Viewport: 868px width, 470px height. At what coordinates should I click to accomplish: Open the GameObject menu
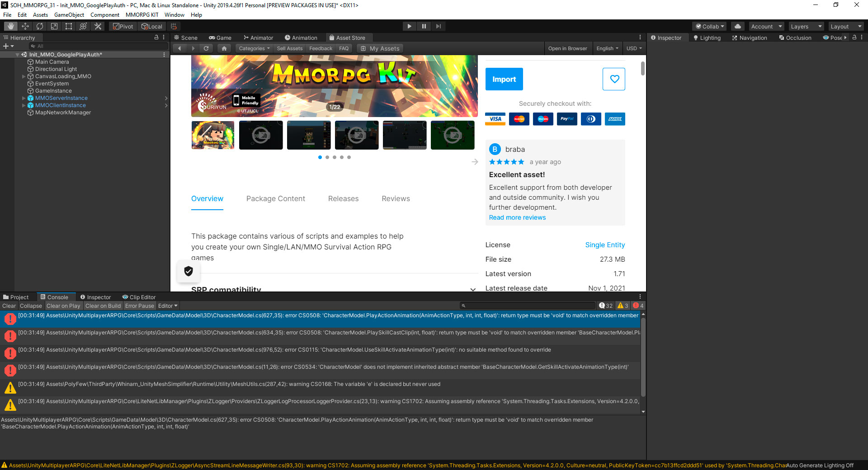pos(69,14)
